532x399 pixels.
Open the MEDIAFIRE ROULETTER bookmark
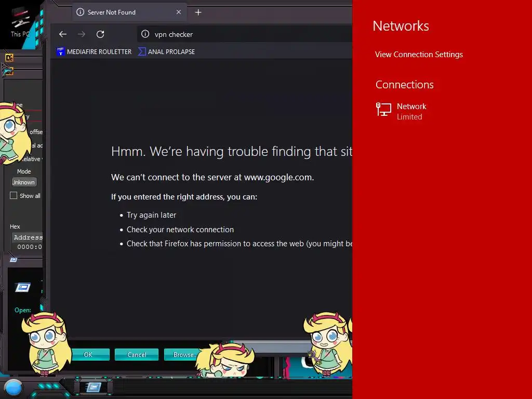[95, 51]
